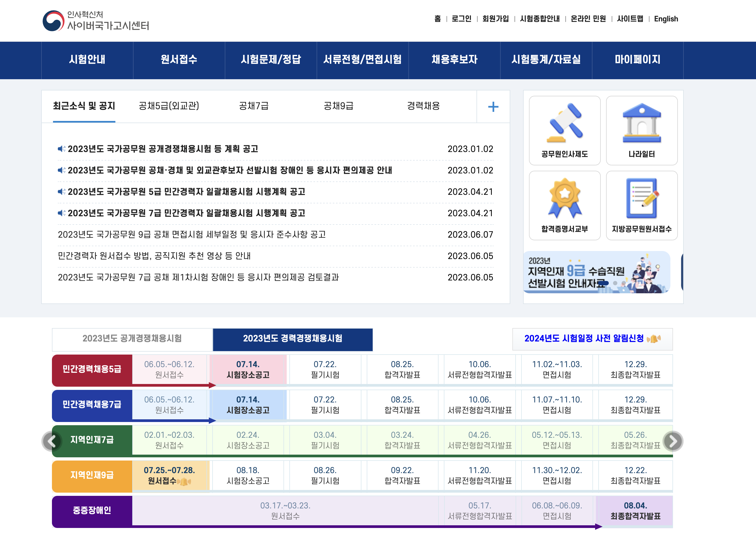Click the 사이버국가고시센터 logo
Viewport: 756px width, 540px height.
click(96, 21)
